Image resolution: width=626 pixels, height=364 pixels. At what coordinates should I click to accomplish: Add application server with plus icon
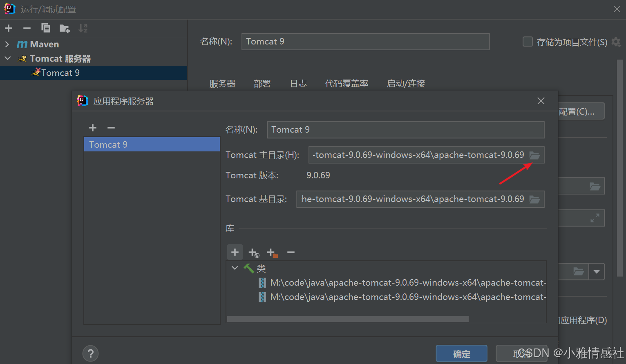tap(93, 128)
